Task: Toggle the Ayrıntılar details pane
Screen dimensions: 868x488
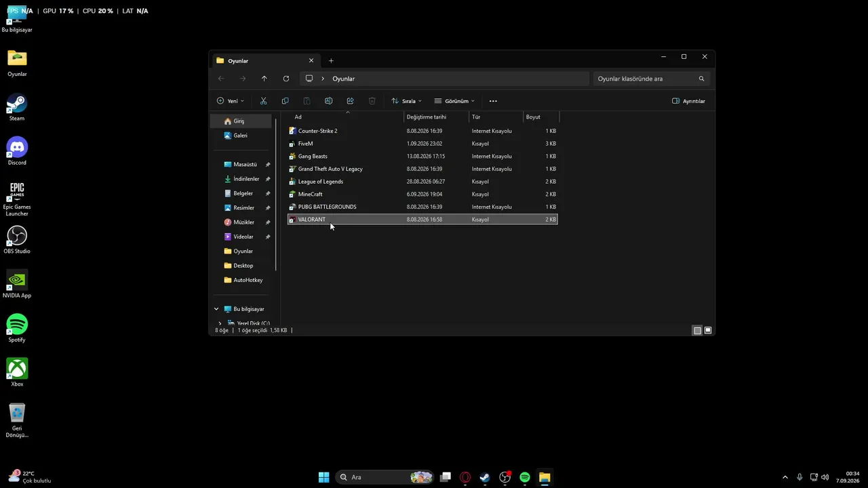Action: tap(689, 101)
